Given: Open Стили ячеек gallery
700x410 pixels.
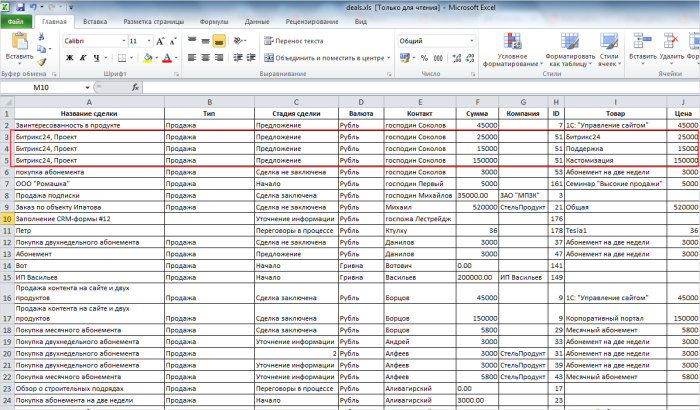Looking at the screenshot, I should (x=609, y=50).
